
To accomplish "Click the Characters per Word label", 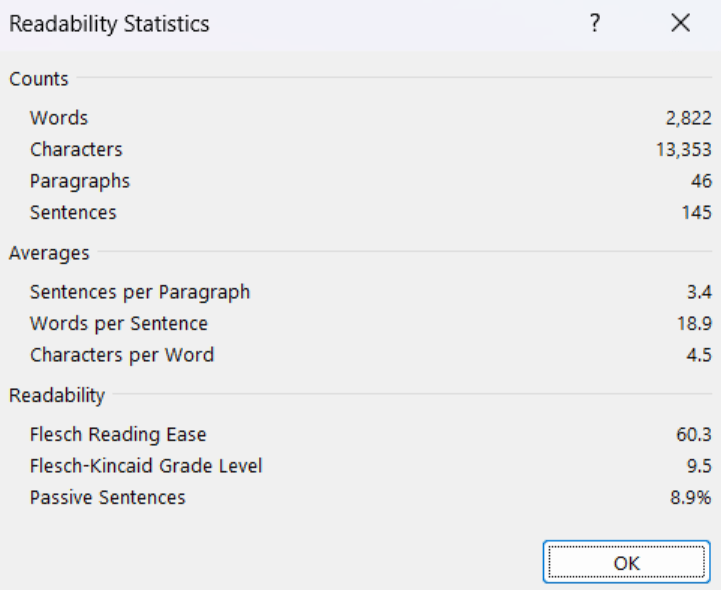I will pyautogui.click(x=122, y=355).
